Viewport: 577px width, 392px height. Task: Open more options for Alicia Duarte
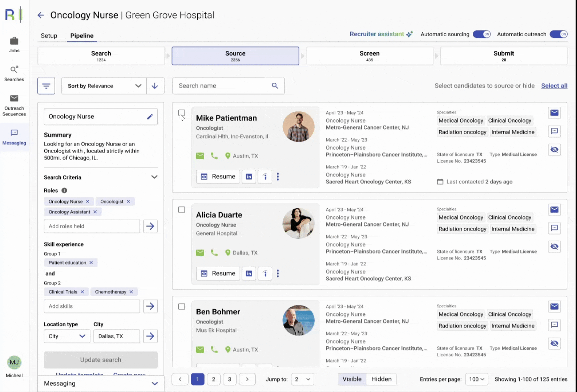coord(278,274)
